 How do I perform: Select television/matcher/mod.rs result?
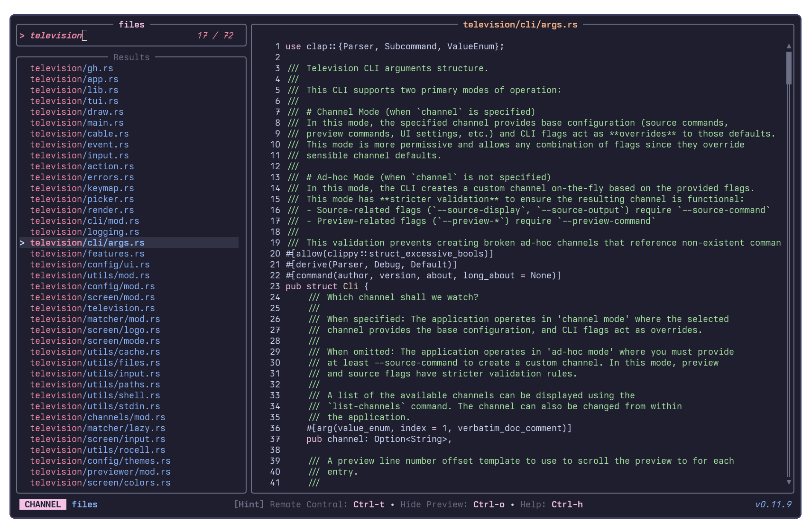[95, 319]
